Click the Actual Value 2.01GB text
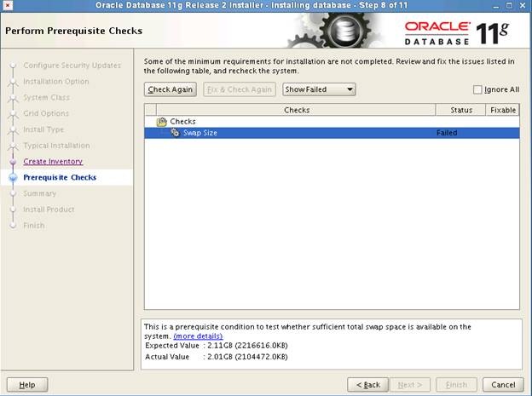 point(217,357)
